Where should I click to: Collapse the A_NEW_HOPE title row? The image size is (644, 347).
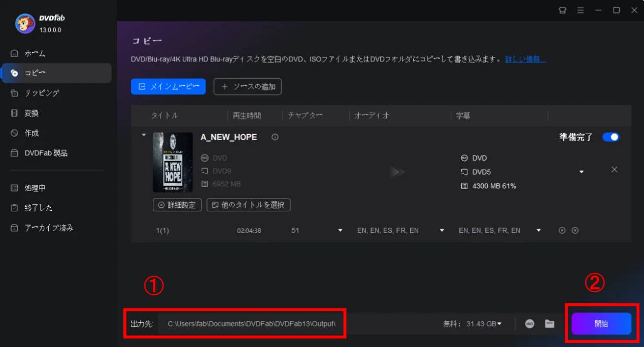coord(144,135)
